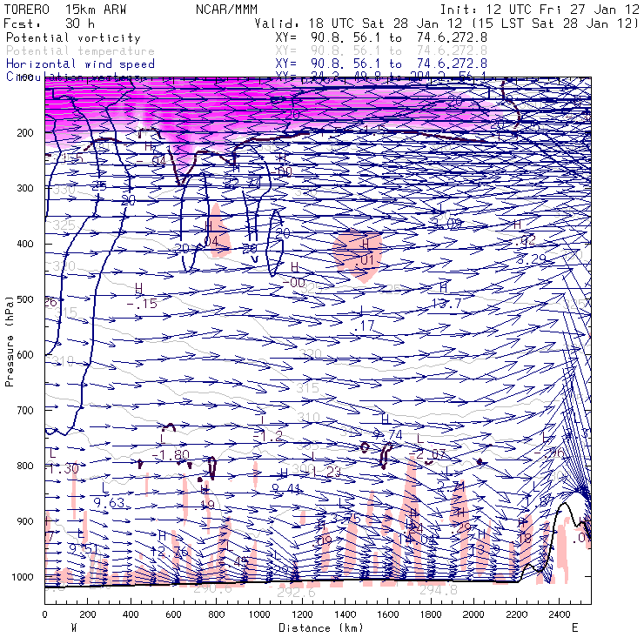Click the "Init: 12 UTC Fri 27 Jan 12" text

coord(540,10)
